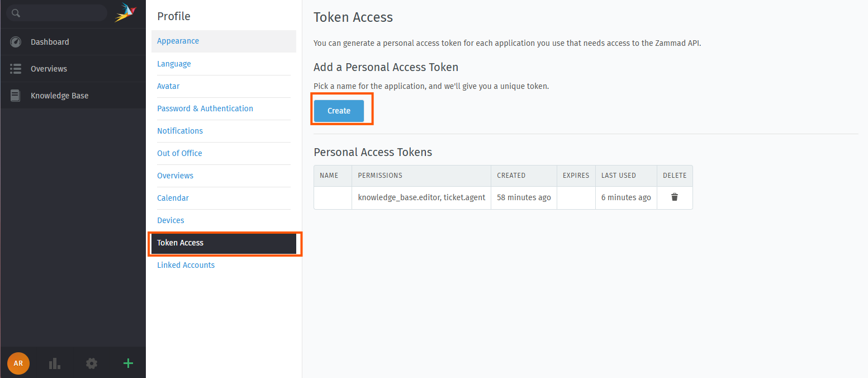Open the statistics bar chart icon

pyautogui.click(x=55, y=363)
